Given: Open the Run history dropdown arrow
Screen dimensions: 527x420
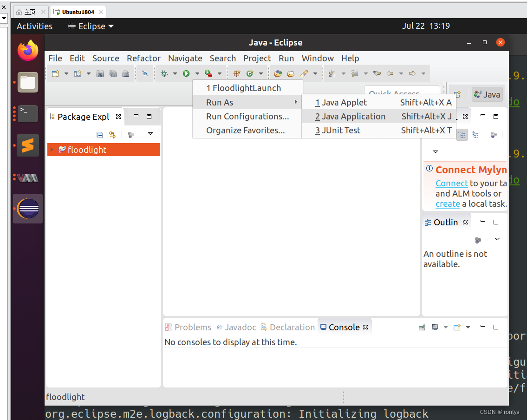Looking at the screenshot, I should coord(197,74).
